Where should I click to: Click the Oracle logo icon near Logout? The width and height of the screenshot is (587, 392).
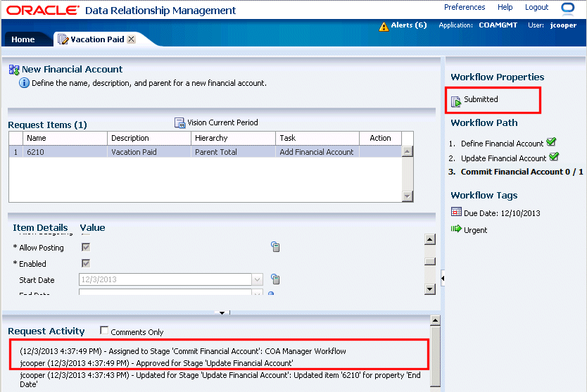[567, 8]
